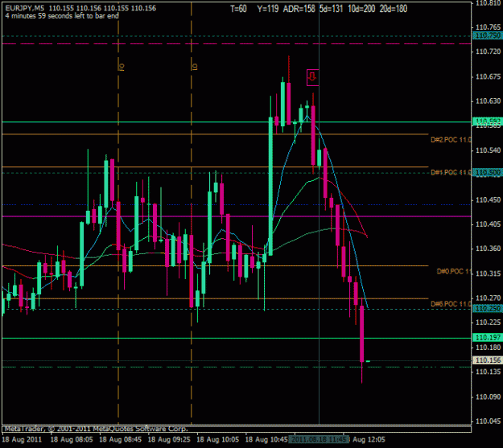Click the green 110.197 price tag
This screenshot has height=448, width=503.
pyautogui.click(x=488, y=337)
